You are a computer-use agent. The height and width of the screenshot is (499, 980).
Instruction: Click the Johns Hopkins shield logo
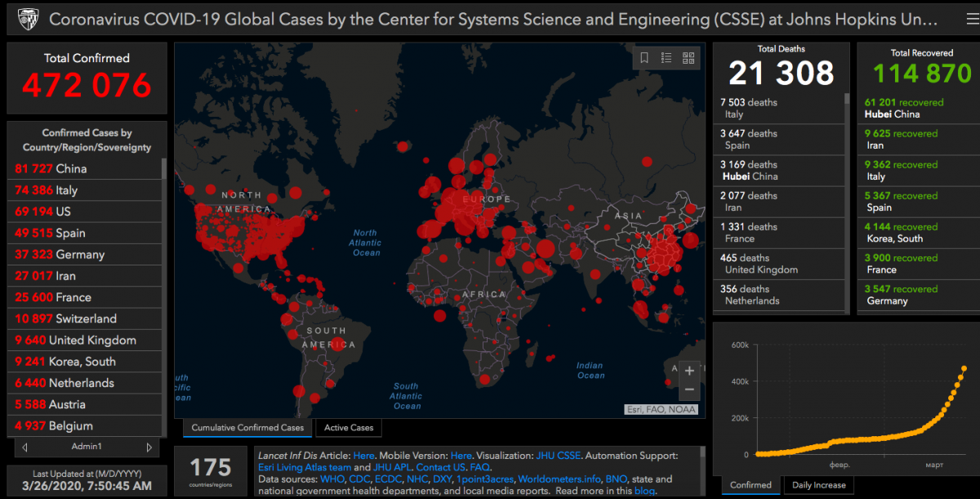pyautogui.click(x=27, y=18)
